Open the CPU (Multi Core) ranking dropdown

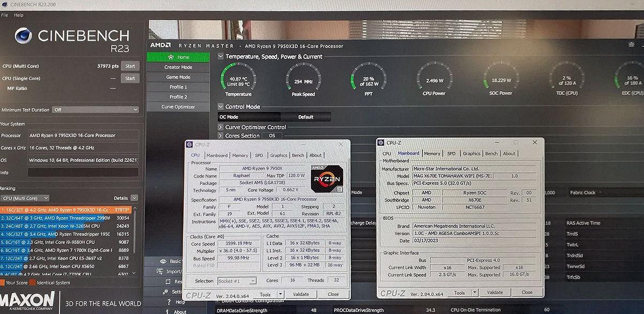point(26,198)
